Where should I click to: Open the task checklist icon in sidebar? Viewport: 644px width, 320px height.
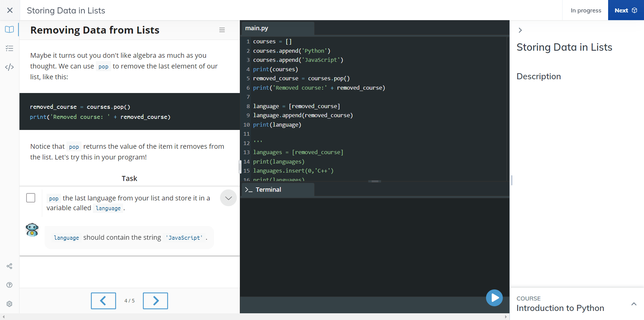point(9,48)
